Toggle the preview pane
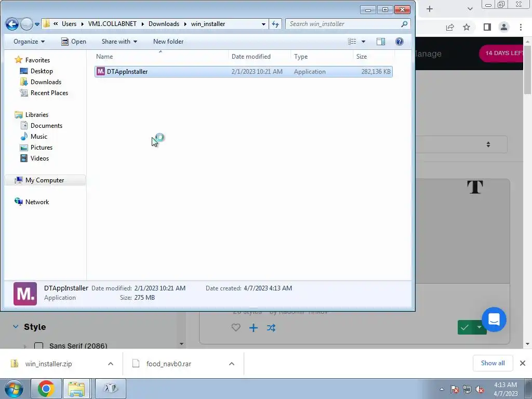Viewport: 532px width, 399px height. coord(381,42)
